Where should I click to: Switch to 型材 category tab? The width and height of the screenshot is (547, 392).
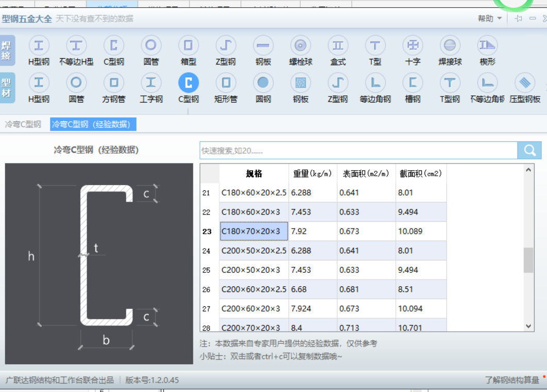pyautogui.click(x=7, y=88)
